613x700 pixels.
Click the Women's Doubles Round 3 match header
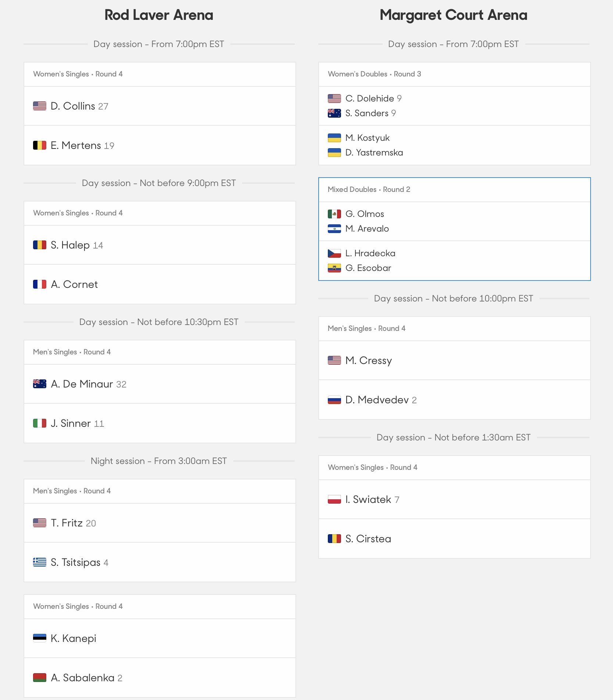point(455,74)
